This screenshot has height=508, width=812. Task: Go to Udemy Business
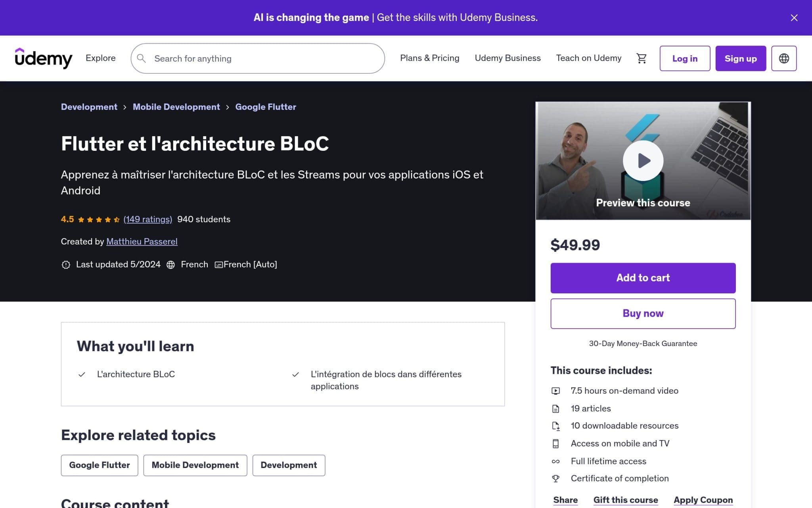click(507, 58)
